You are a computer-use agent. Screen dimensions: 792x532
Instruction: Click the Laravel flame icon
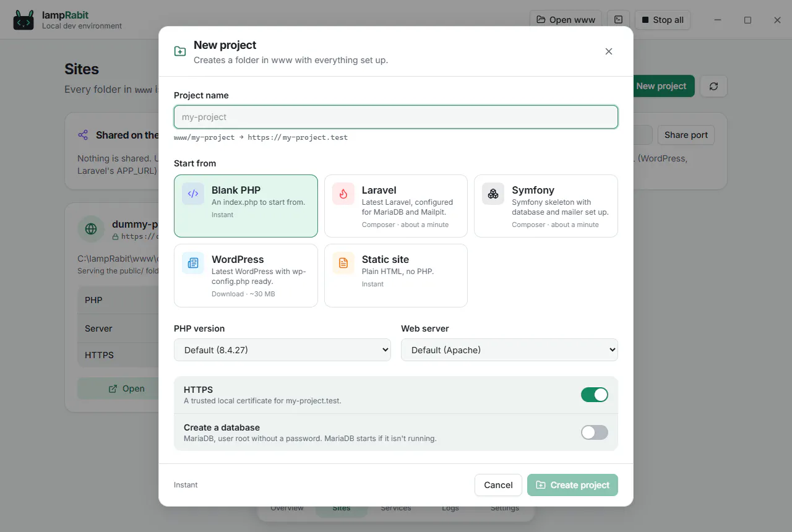(343, 194)
